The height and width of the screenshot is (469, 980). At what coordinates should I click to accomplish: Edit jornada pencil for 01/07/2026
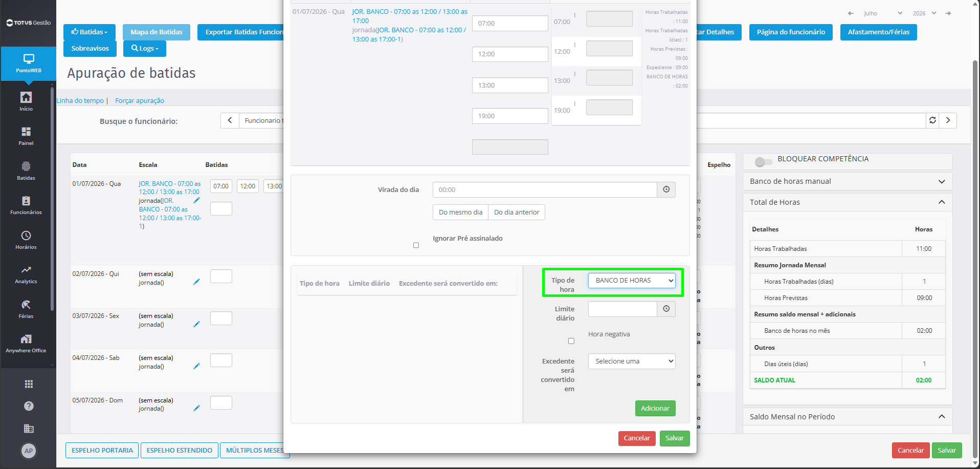point(196,200)
